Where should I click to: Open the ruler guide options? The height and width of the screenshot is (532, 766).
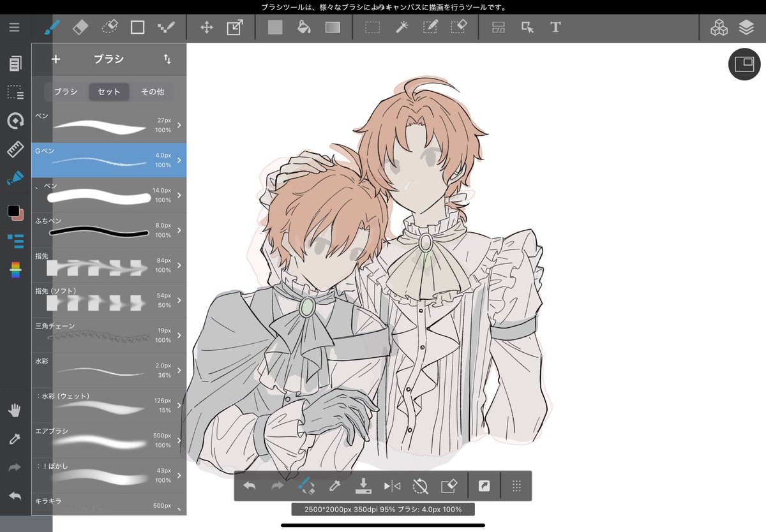(15, 151)
